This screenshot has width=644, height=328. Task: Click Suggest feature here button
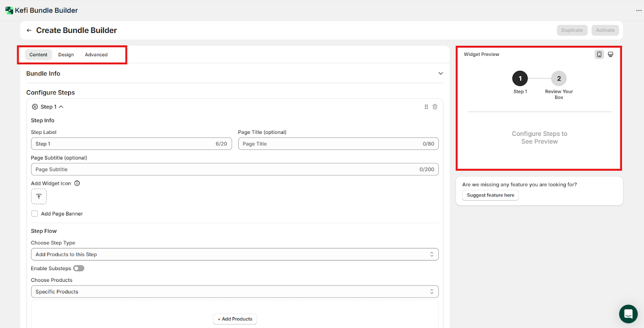point(490,195)
